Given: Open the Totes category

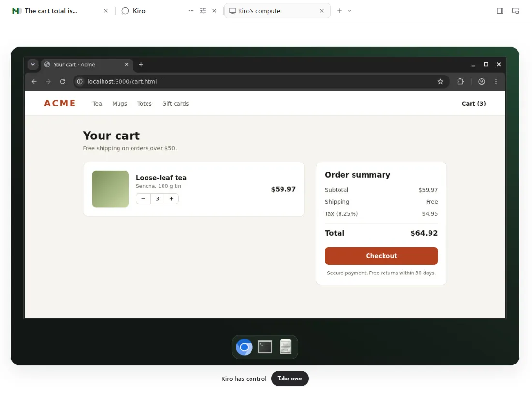Looking at the screenshot, I should coord(145,104).
